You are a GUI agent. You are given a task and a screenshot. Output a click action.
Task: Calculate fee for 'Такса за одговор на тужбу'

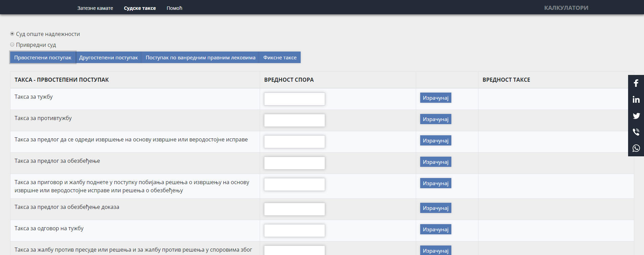click(x=435, y=230)
